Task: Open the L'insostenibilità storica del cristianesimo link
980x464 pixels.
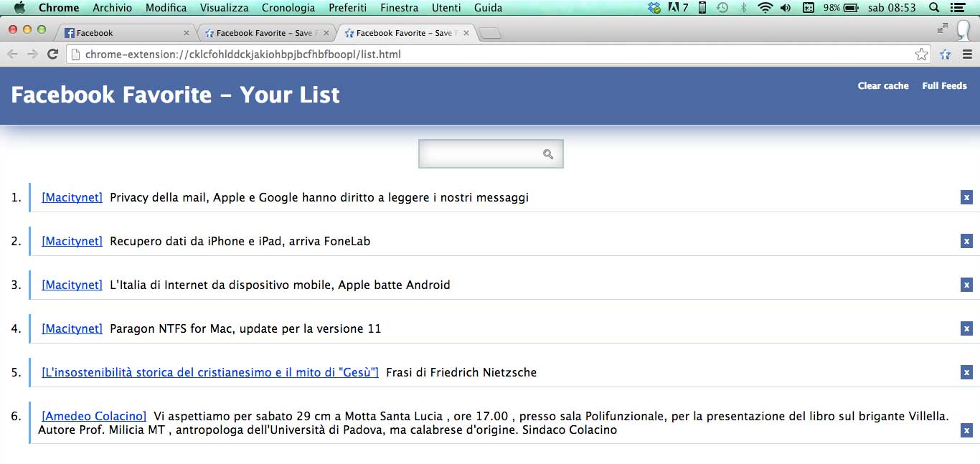Action: click(x=210, y=372)
